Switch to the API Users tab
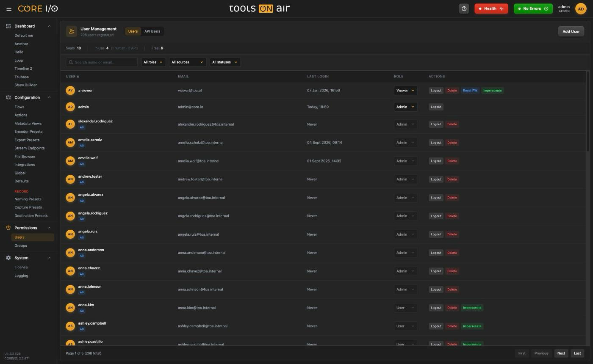Viewport: 593px width, 364px height. coord(152,31)
